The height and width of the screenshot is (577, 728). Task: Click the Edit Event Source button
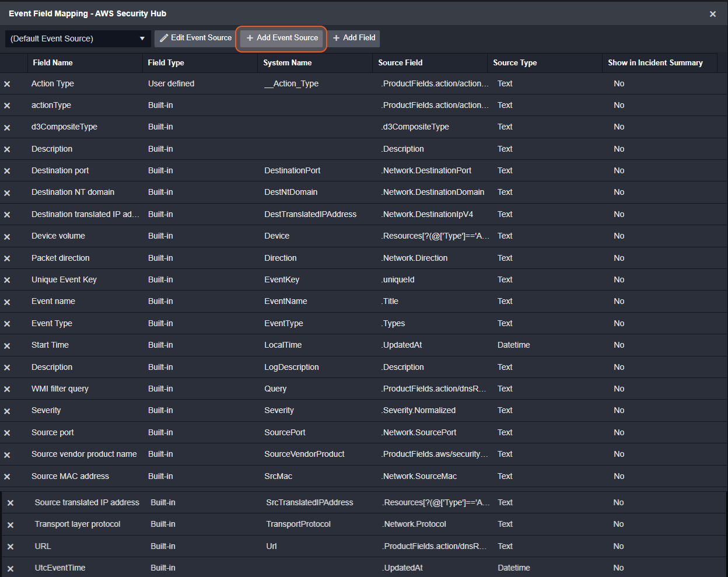coord(195,38)
